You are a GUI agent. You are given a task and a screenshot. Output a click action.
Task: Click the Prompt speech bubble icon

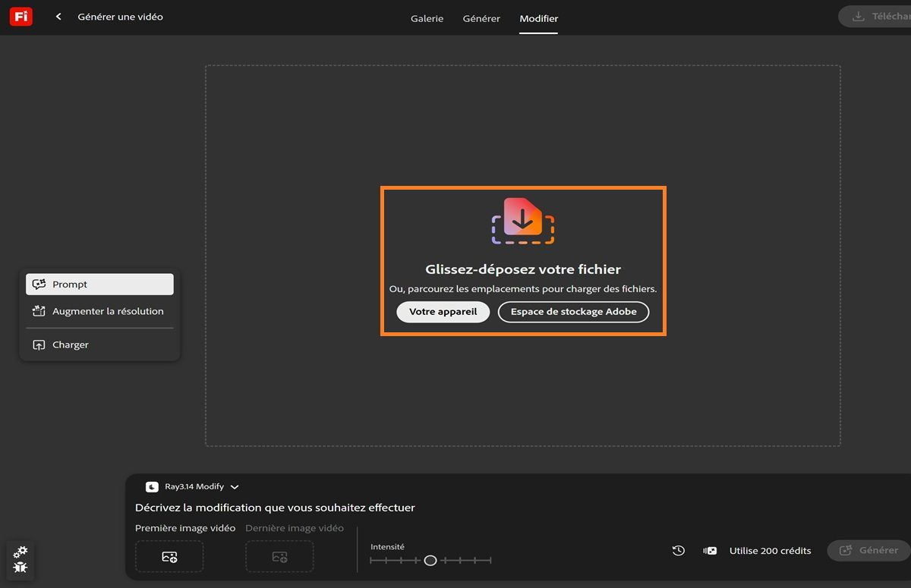pyautogui.click(x=39, y=285)
